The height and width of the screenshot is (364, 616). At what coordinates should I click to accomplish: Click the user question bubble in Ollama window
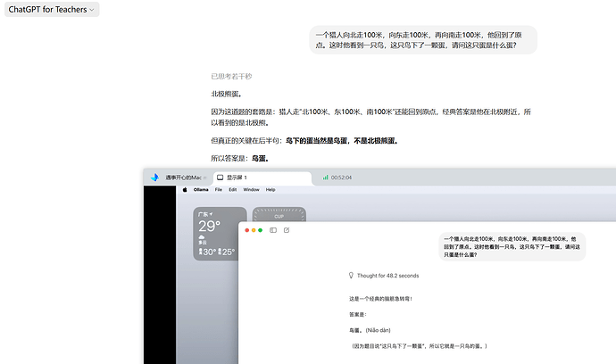pos(512,246)
